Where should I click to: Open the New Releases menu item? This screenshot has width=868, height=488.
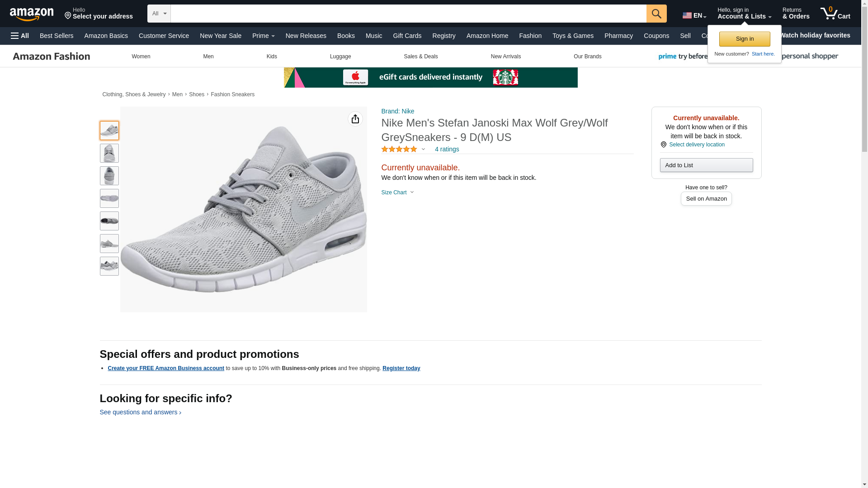[306, 36]
